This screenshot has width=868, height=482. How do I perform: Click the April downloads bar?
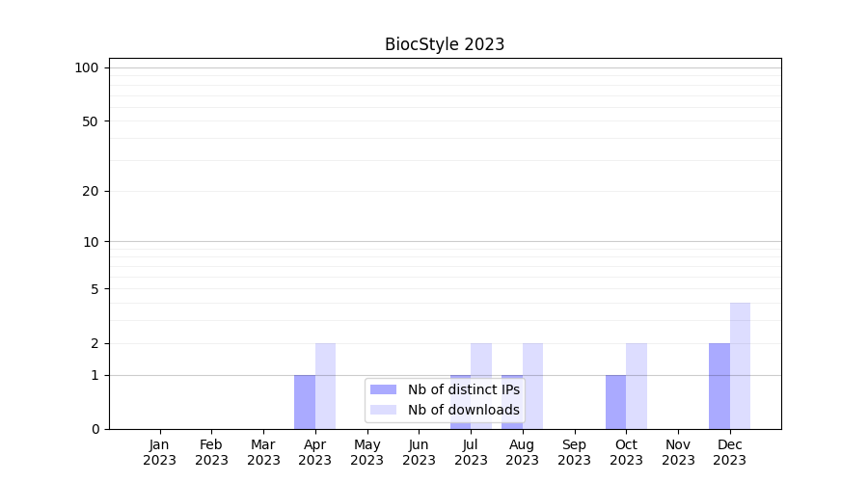coord(325,386)
